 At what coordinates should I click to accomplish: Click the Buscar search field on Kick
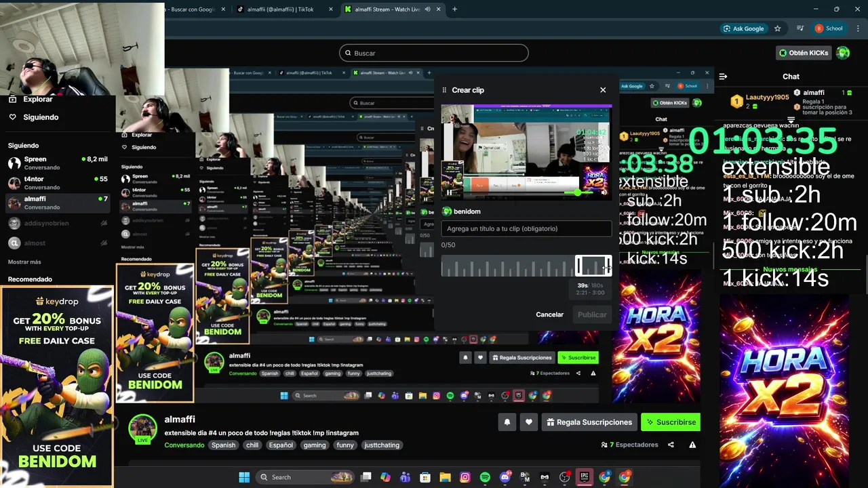[x=434, y=53]
